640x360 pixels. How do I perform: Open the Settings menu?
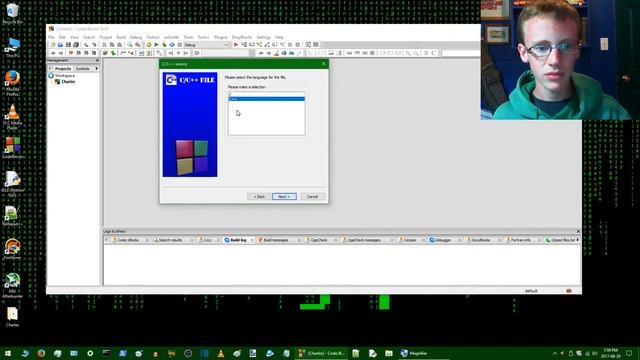264,37
